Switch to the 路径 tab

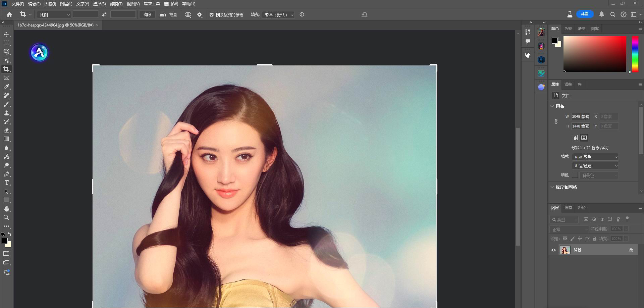pyautogui.click(x=582, y=208)
